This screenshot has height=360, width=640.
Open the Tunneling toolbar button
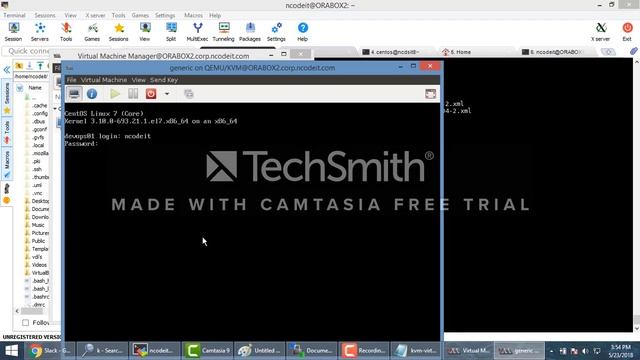[x=224, y=32]
